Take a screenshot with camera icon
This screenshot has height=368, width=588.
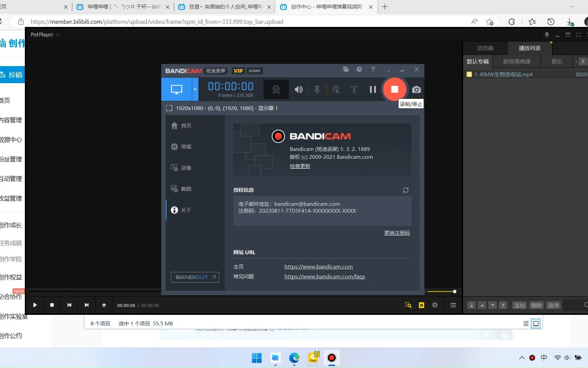coord(416,90)
